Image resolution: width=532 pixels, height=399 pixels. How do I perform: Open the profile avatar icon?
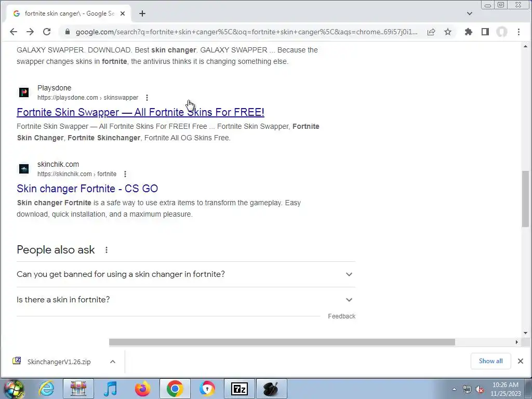coord(502,32)
